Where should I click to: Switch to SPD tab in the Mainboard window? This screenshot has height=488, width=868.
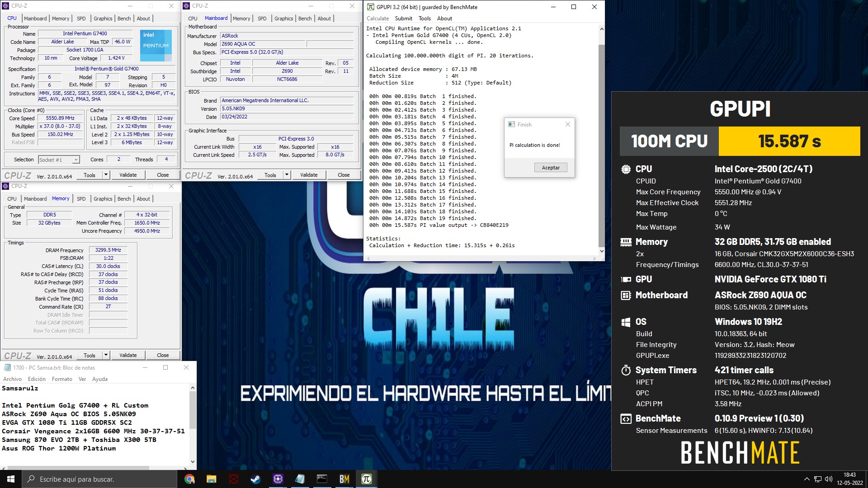tap(262, 19)
